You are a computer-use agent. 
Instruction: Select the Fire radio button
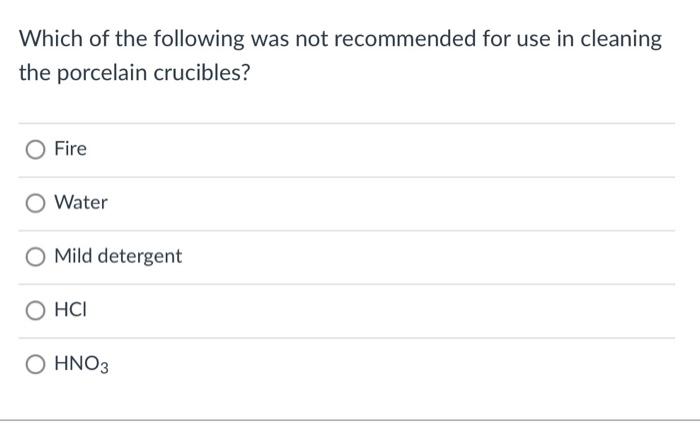pos(35,150)
